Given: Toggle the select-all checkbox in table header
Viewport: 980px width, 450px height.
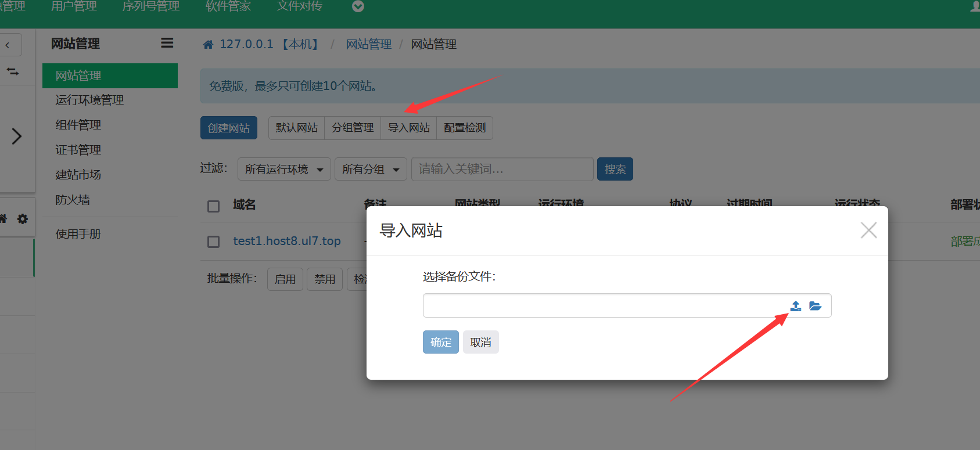Looking at the screenshot, I should click(x=214, y=206).
